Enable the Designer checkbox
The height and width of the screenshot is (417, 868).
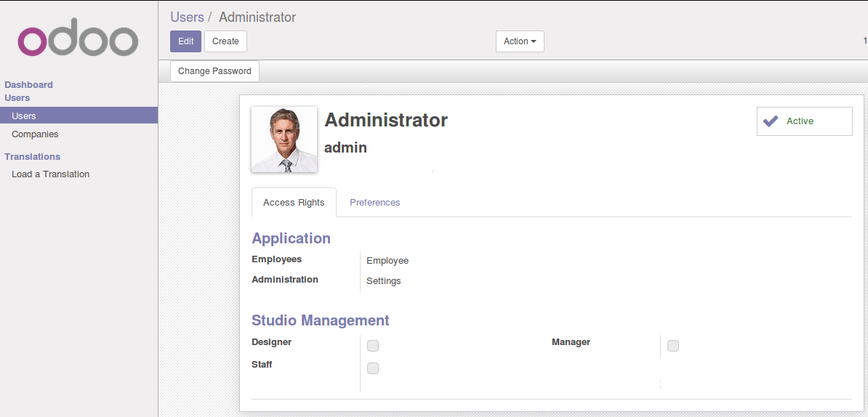(373, 345)
